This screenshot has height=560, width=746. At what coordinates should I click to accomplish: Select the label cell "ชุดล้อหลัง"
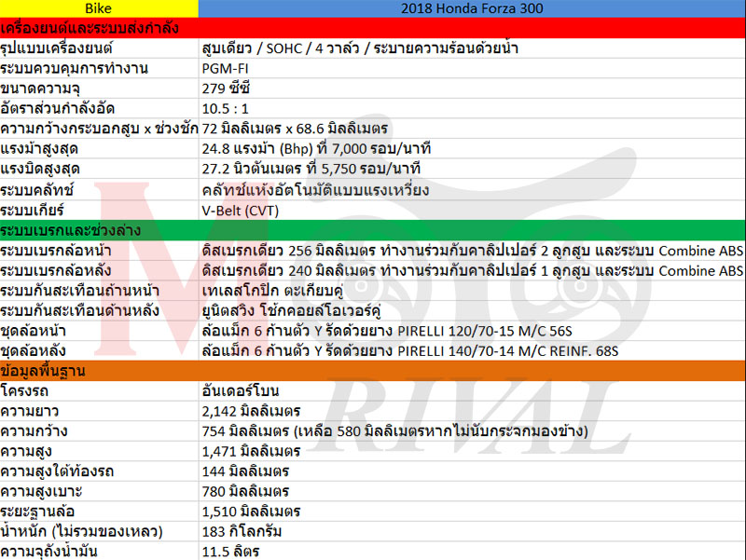pos(99,351)
